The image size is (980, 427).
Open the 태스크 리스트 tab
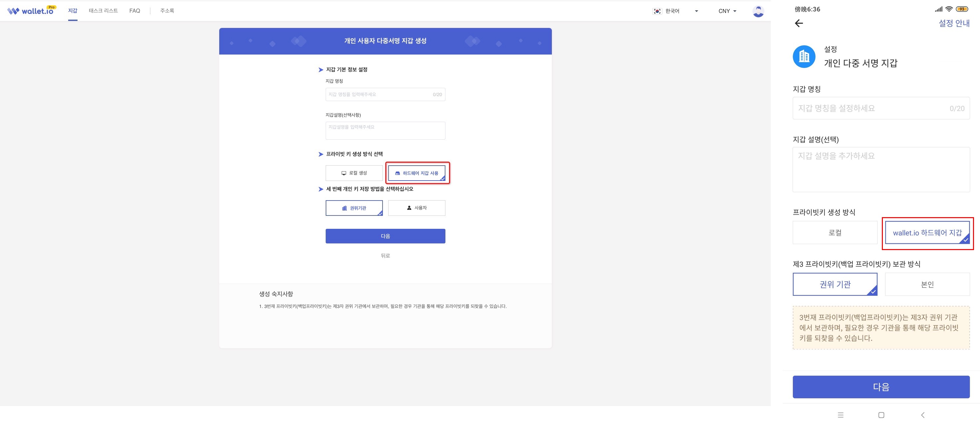[x=103, y=11]
